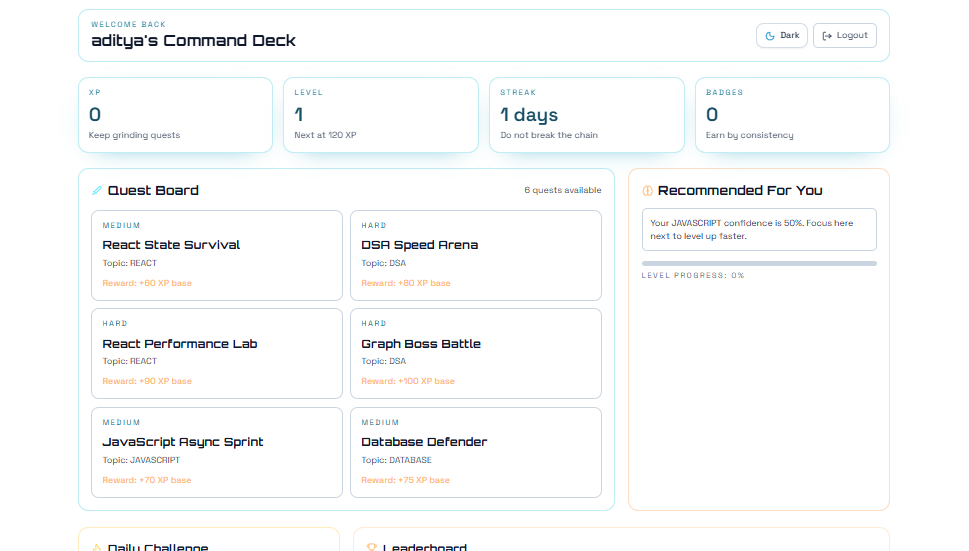Click 'LEVEL PROGRESS: 0%' label
The width and height of the screenshot is (969, 551).
[x=693, y=276]
